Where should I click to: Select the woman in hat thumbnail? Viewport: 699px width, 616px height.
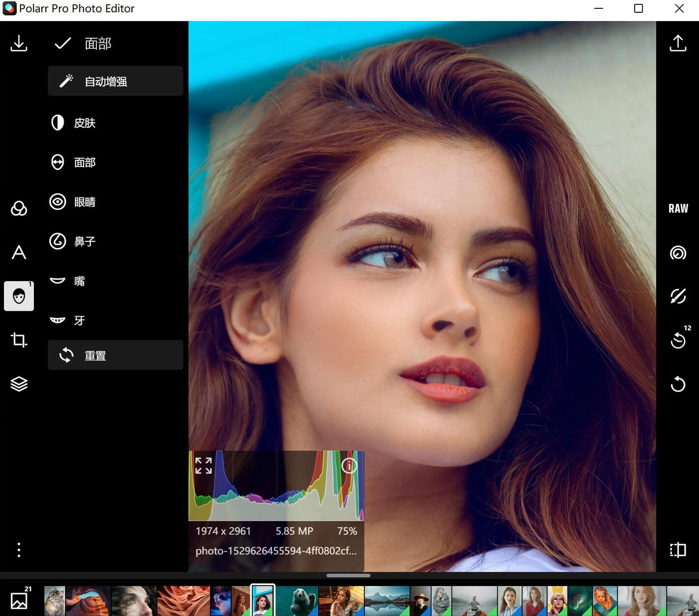421,601
